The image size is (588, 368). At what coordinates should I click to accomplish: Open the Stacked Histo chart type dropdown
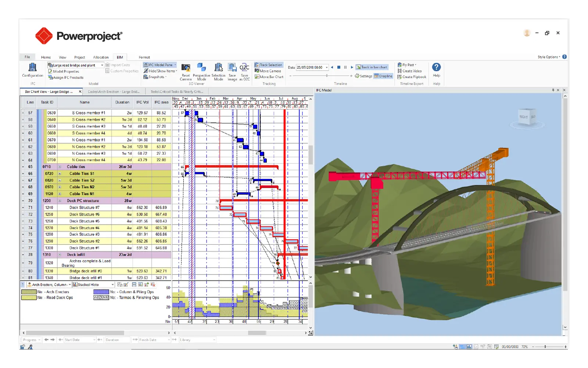click(112, 284)
